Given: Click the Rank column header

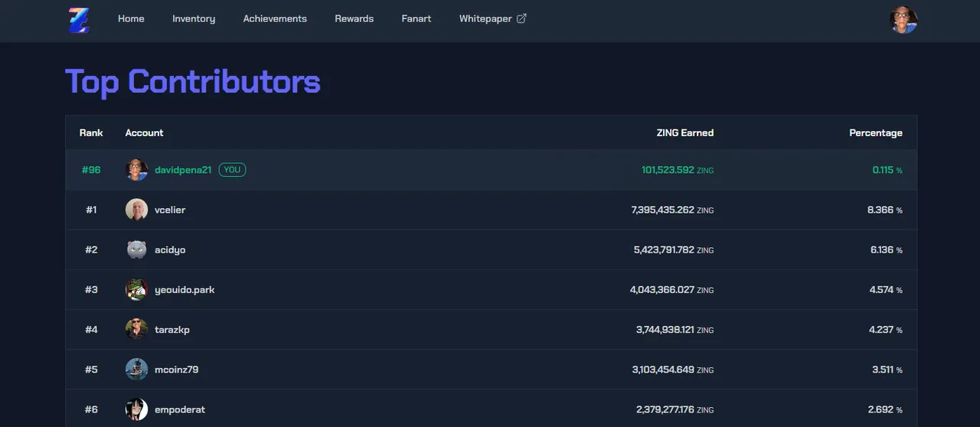Looking at the screenshot, I should 91,132.
